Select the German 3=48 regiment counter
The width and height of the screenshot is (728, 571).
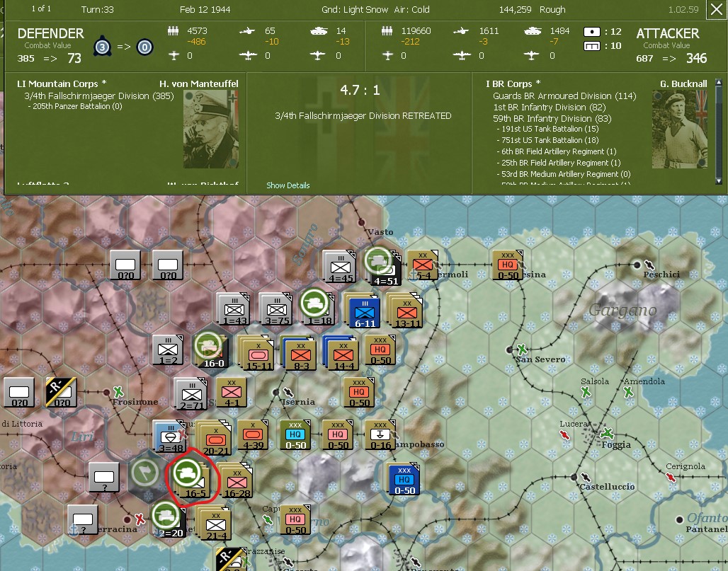(171, 437)
